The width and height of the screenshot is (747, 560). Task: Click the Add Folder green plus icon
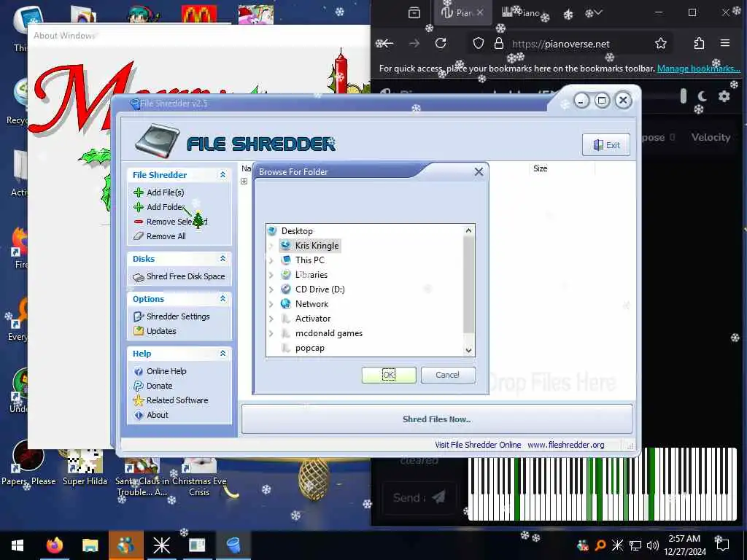(x=139, y=207)
